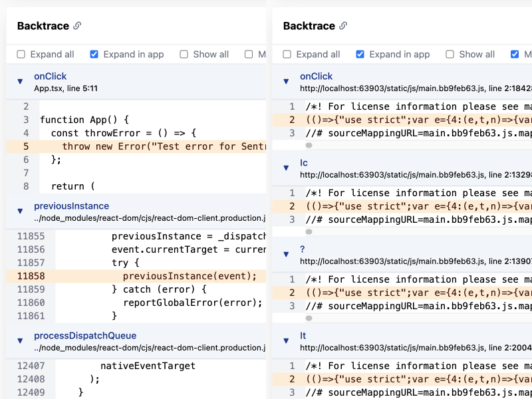The width and height of the screenshot is (532, 399).
Task: Open onClick function name in right panel
Action: pyautogui.click(x=317, y=76)
